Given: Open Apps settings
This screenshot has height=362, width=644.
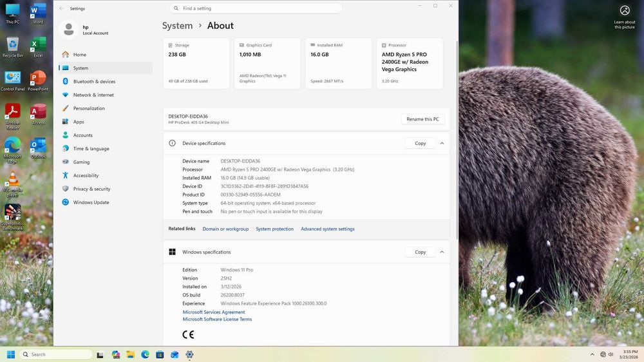Looking at the screenshot, I should pos(106,122).
